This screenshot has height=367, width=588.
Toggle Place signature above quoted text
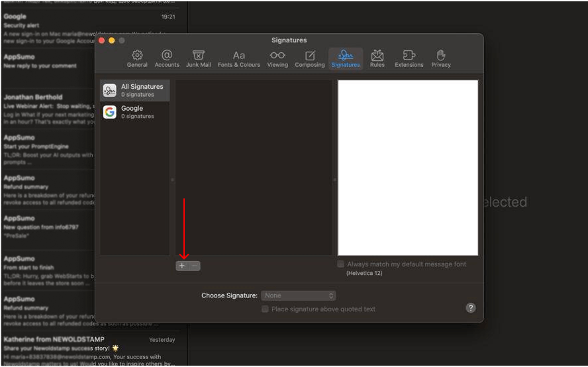tap(265, 309)
